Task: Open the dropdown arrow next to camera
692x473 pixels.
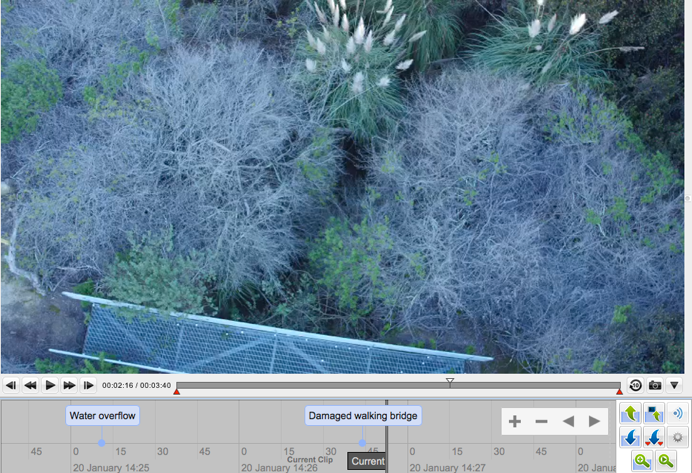Action: 675,385
